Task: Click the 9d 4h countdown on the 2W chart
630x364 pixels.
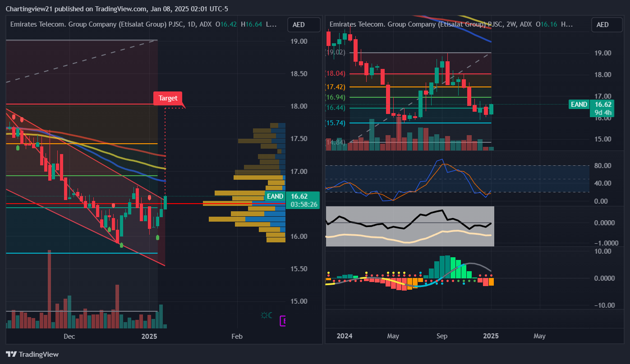Action: [x=603, y=113]
